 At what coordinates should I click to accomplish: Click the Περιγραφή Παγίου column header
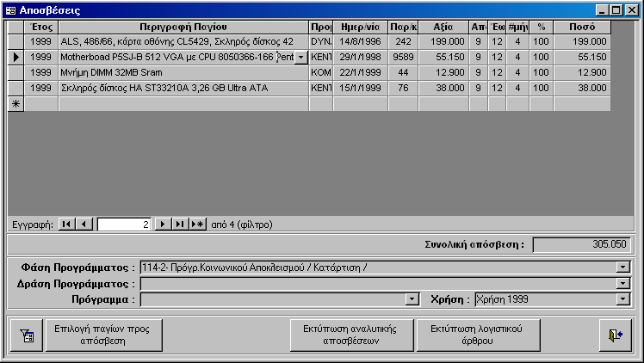(x=183, y=27)
